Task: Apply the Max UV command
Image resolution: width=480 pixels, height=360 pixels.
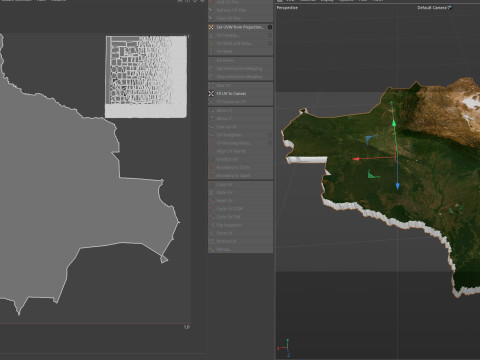Action: point(240,86)
